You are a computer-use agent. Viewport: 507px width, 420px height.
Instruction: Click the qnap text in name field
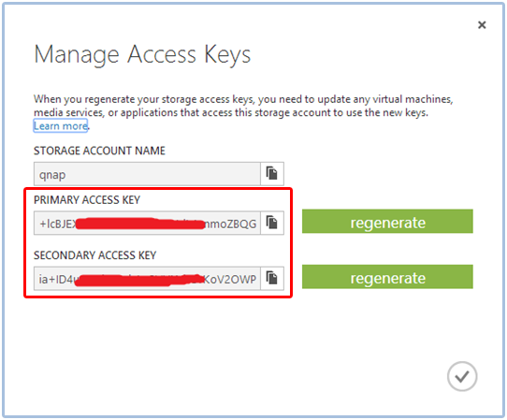(52, 175)
